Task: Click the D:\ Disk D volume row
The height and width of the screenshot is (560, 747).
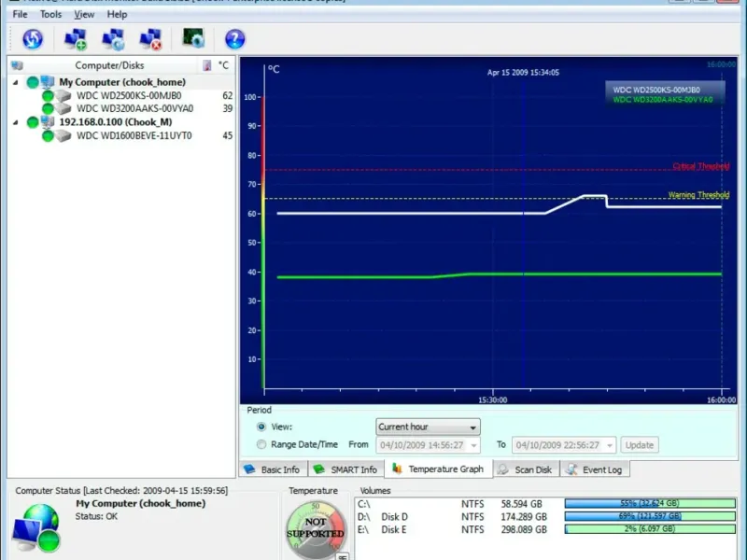Action: point(546,516)
